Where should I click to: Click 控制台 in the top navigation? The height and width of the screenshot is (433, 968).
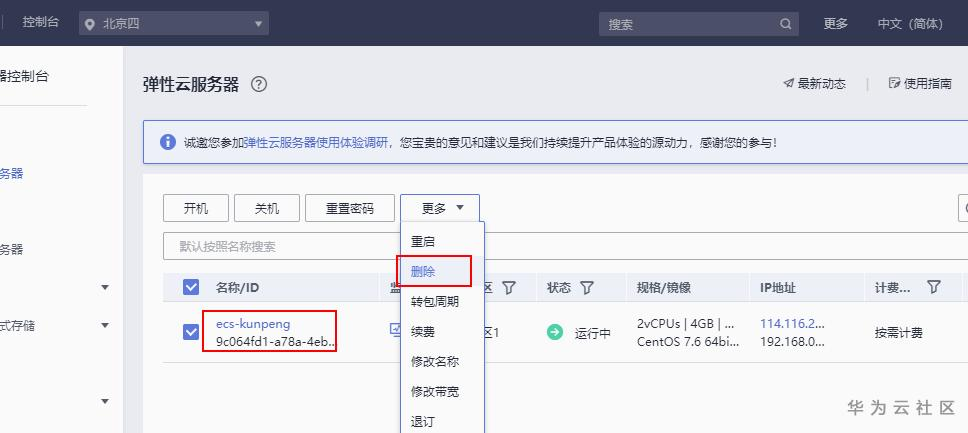tap(41, 22)
